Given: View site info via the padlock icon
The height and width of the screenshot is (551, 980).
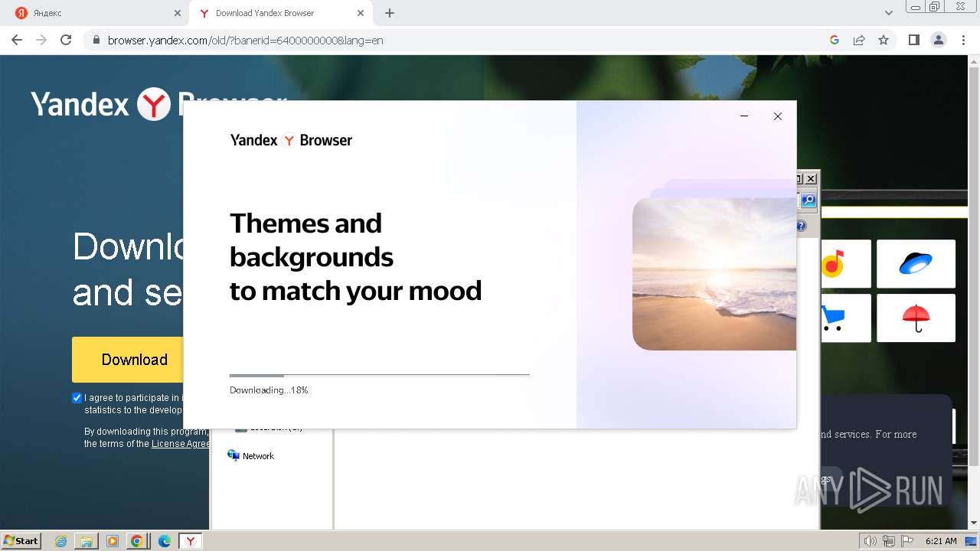Looking at the screenshot, I should pos(96,40).
